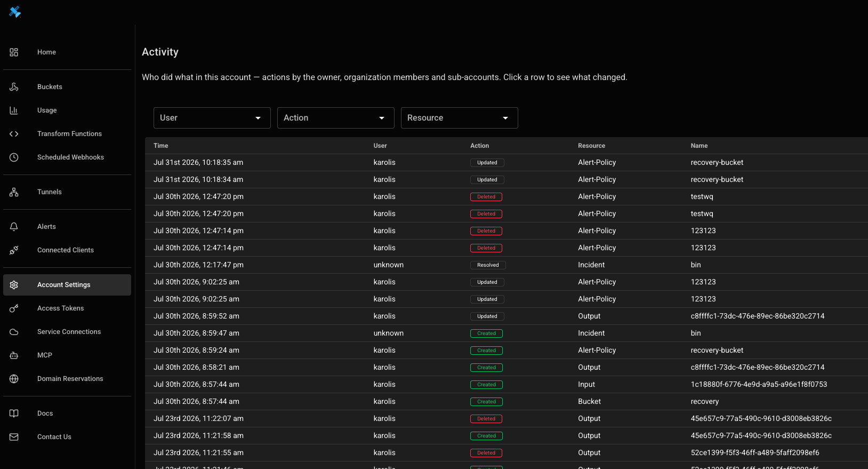Click the Alerts bell icon
This screenshot has width=868, height=469.
14,227
